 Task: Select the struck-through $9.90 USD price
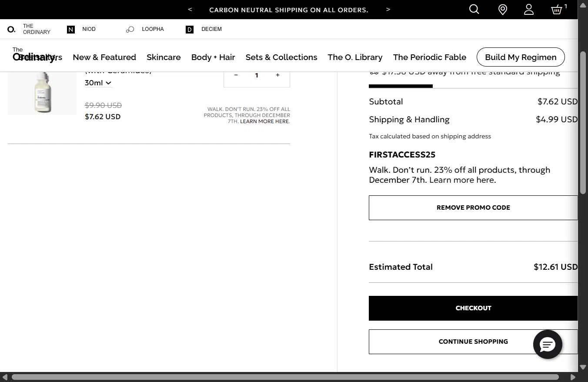click(x=103, y=105)
